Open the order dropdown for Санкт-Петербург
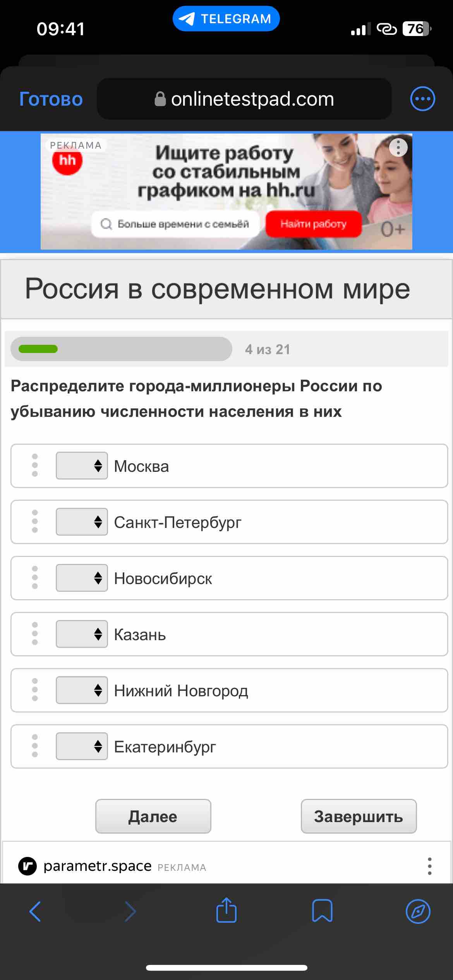Screen dimensions: 453x980 click(82, 522)
